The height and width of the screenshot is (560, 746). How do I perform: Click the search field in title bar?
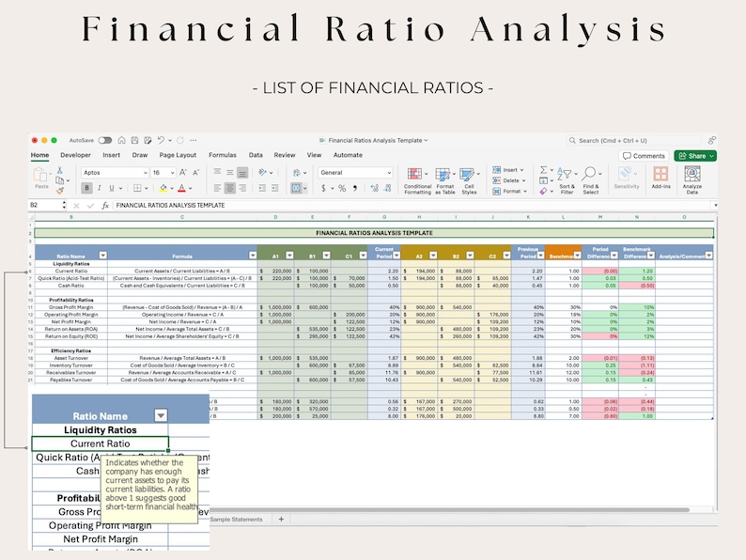click(634, 140)
